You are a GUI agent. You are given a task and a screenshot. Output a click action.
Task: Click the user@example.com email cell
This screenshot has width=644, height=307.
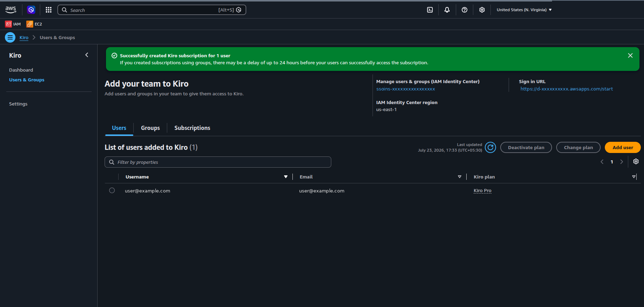click(x=321, y=191)
